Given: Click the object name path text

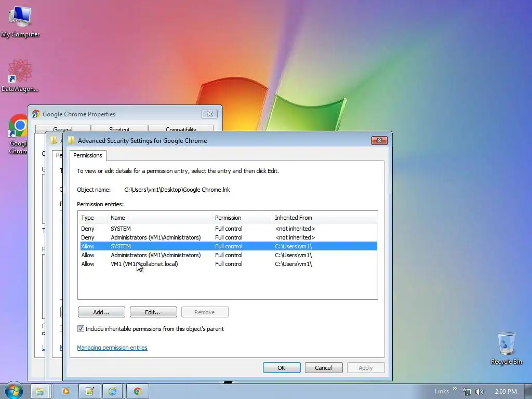Looking at the screenshot, I should [177, 190].
